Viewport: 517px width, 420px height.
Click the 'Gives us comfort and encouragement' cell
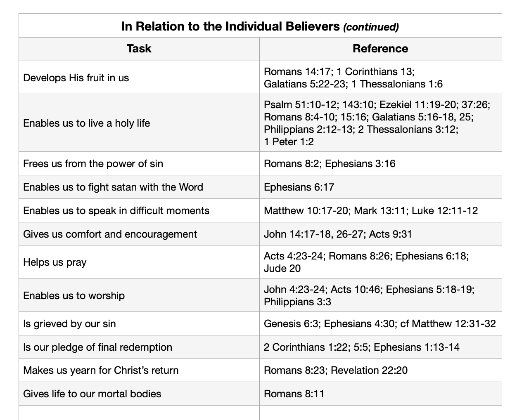coord(110,234)
